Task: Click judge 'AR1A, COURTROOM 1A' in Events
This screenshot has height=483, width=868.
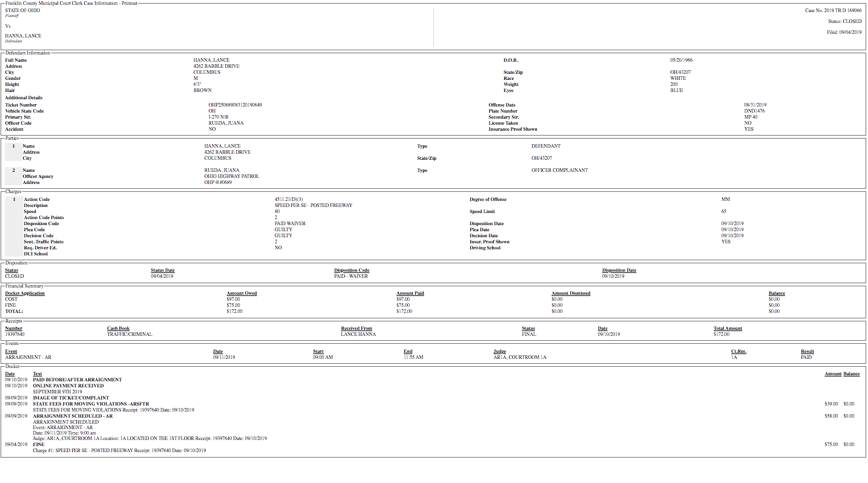Action: [520, 357]
